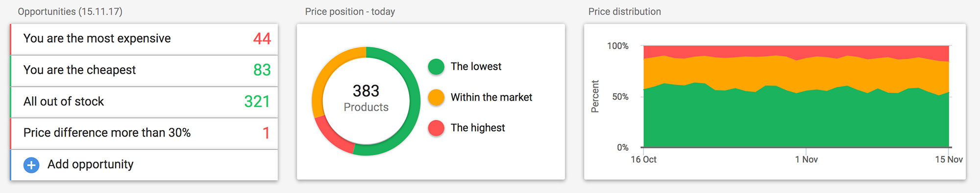980x193 pixels.
Task: Open 'Price difference more than 30%' row
Action: (x=144, y=133)
